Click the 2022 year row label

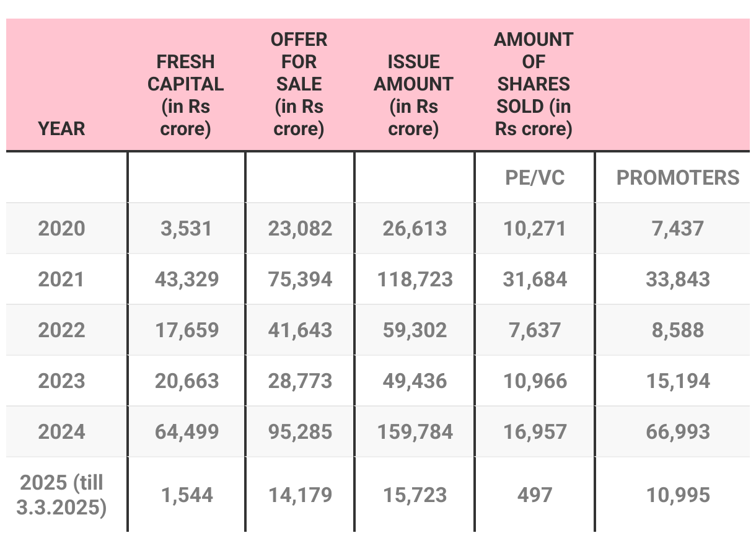pyautogui.click(x=61, y=330)
